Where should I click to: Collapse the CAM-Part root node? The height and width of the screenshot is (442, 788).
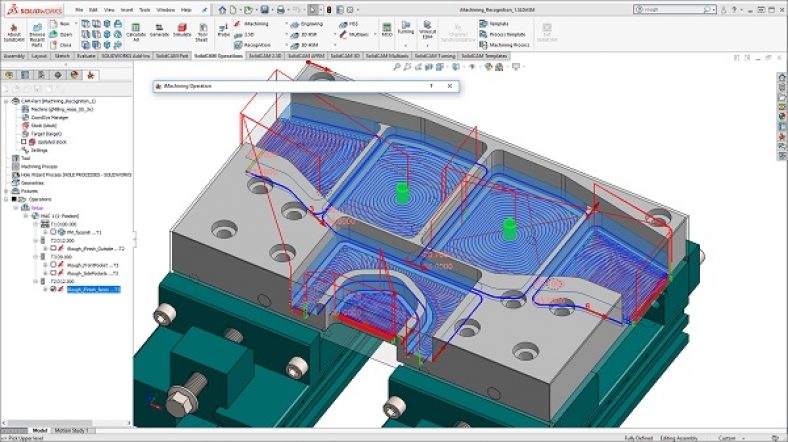coord(5,101)
